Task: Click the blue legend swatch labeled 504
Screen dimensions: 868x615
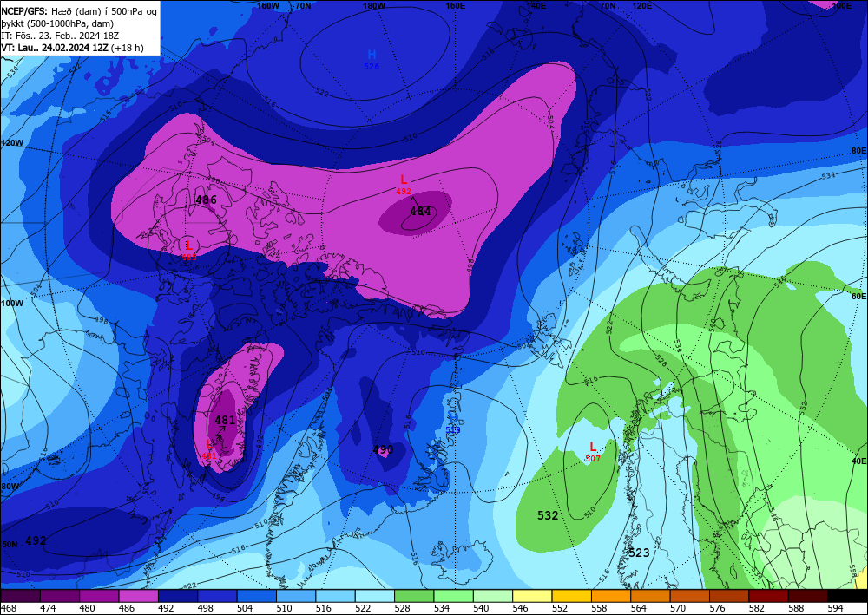Action: [256, 596]
